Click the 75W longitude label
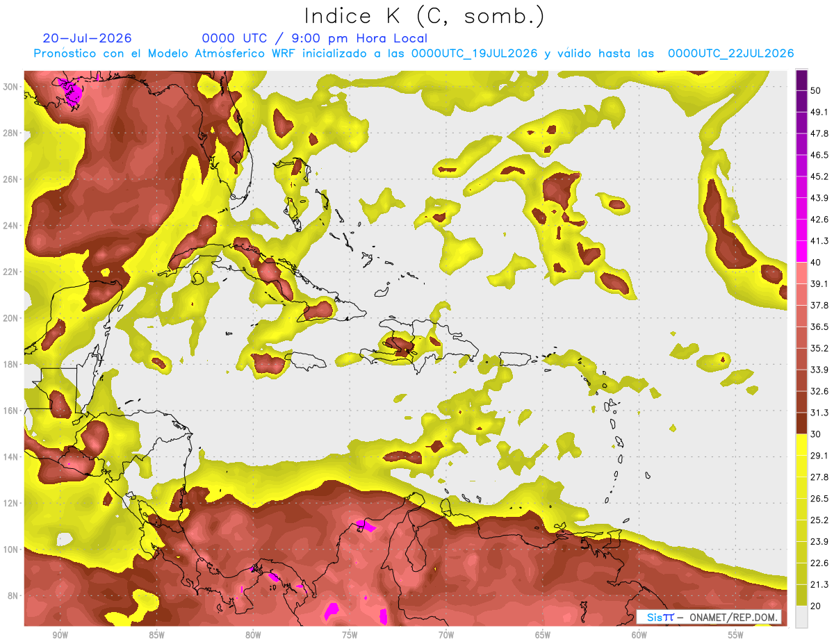 click(350, 635)
